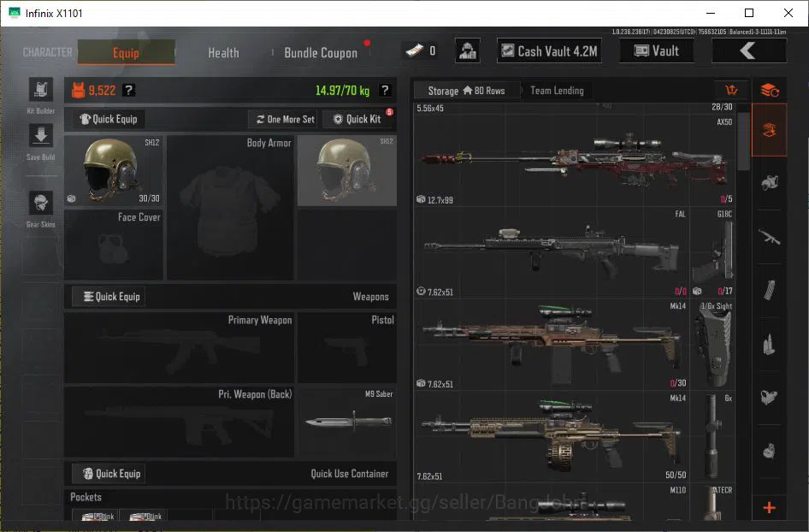Click the orange stack refresh icon

[770, 91]
